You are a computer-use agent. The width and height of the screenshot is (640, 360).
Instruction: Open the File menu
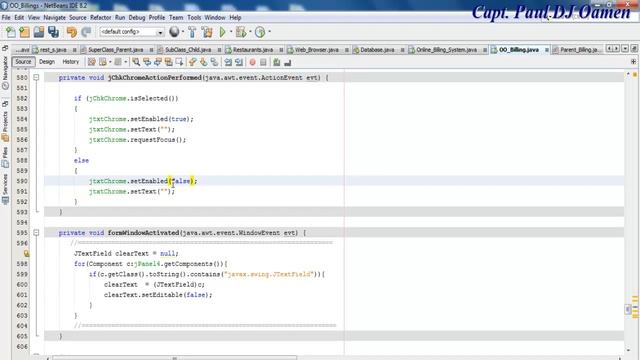[x=6, y=18]
